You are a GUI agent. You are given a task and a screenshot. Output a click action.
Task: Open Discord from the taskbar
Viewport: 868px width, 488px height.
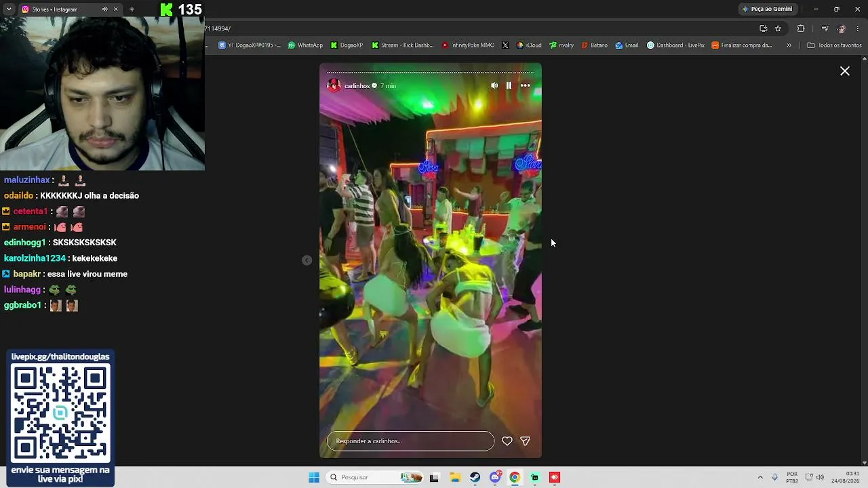click(x=496, y=477)
